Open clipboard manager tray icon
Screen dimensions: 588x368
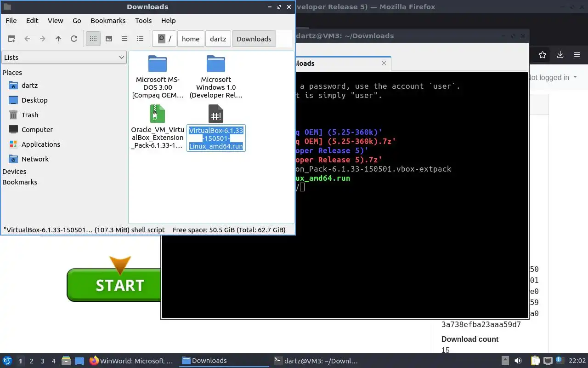point(536,361)
